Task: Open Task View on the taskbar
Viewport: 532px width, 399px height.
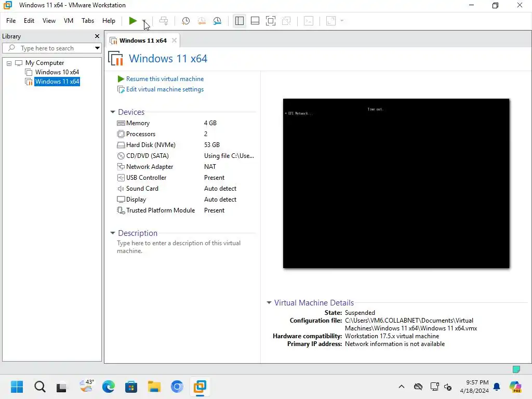Action: (x=62, y=387)
